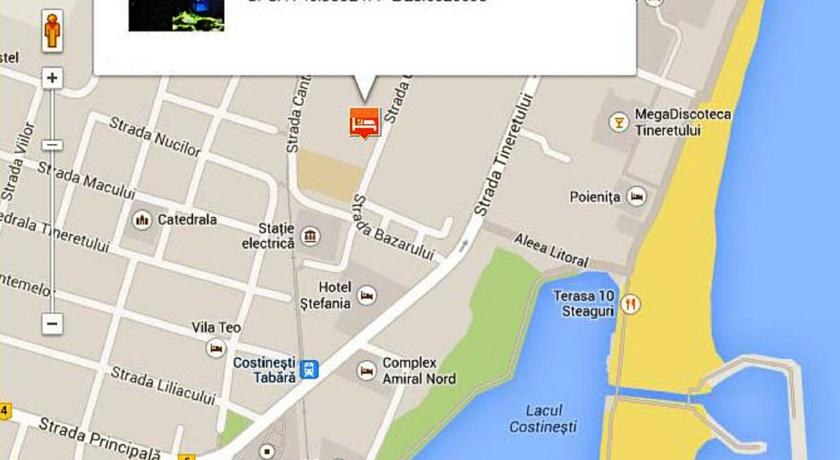Click the zoom slider handle
840x460 pixels.
pos(52,145)
